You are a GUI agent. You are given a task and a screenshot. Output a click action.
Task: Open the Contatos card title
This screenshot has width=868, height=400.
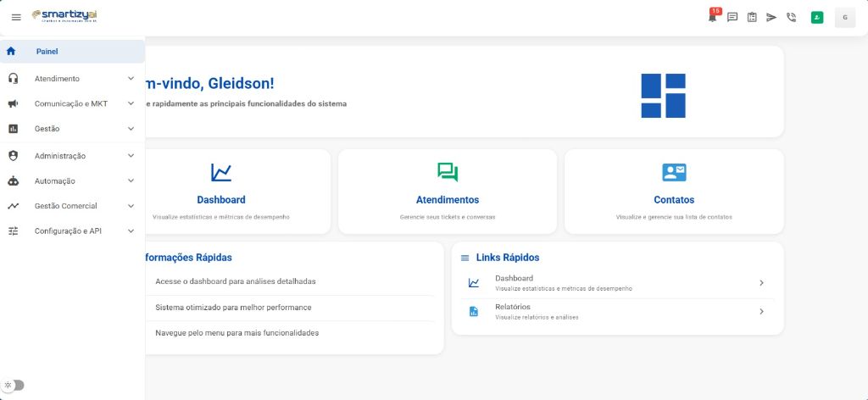pos(674,200)
